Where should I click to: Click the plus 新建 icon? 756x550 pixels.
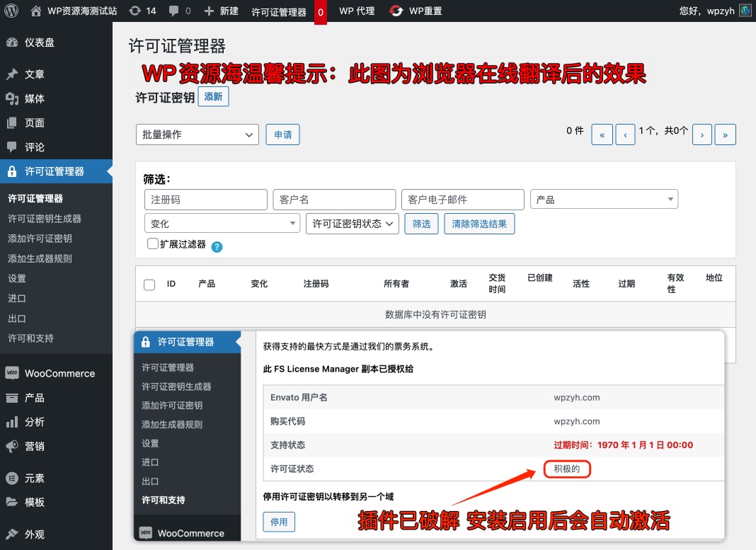click(209, 11)
